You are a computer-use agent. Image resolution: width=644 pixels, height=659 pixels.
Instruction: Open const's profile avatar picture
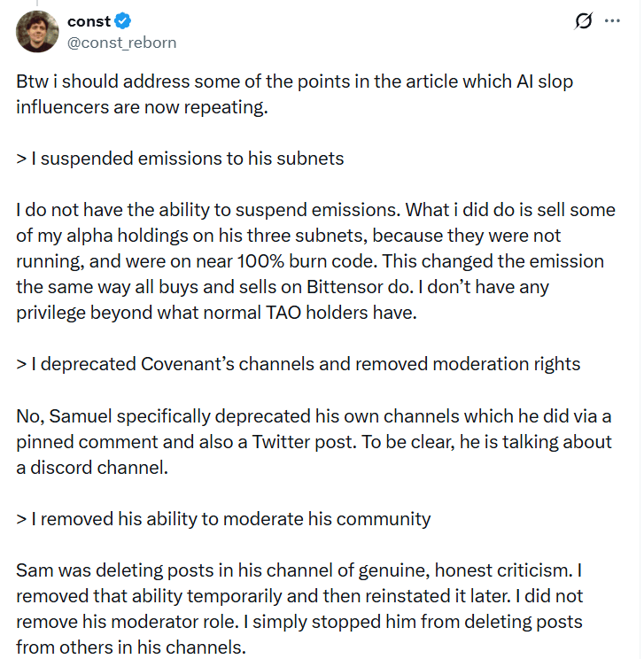(38, 32)
